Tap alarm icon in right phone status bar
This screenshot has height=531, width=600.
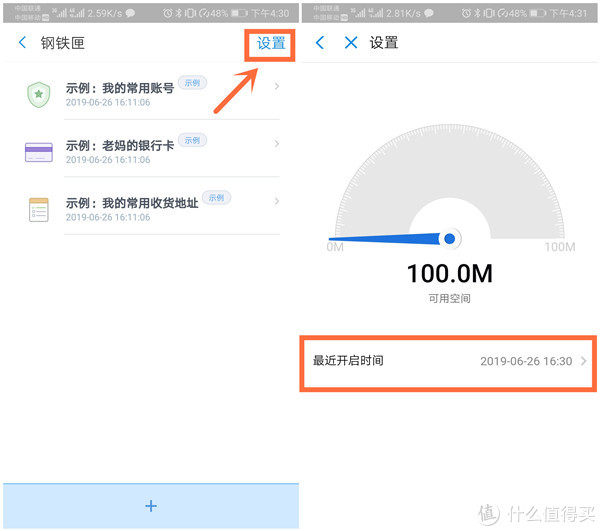pos(466,13)
